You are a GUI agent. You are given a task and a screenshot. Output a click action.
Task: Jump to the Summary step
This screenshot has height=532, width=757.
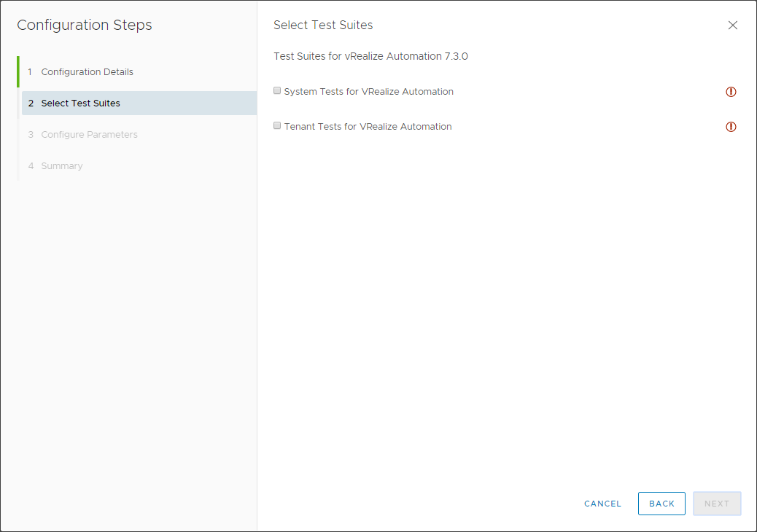point(61,166)
